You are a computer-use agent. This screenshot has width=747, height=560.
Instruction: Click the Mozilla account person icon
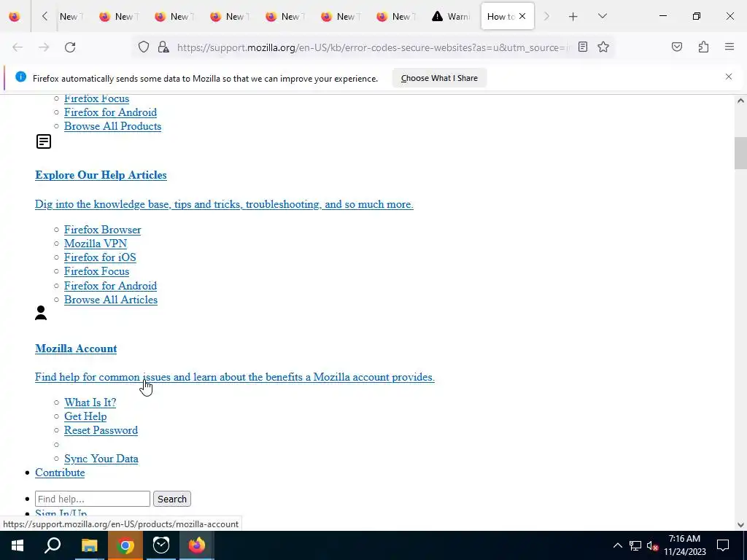click(x=41, y=313)
